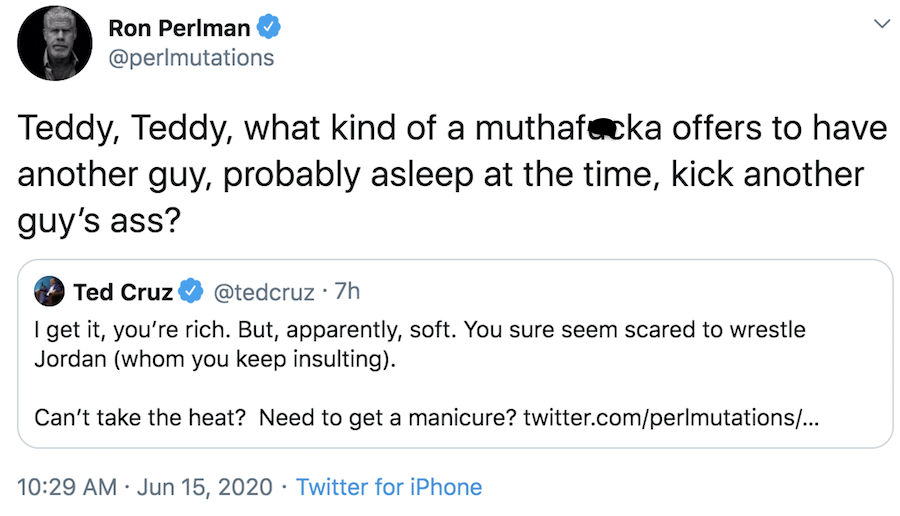Click the "Jordan (whom you keep insulting)" line
Image resolution: width=900 pixels, height=516 pixels.
[x=215, y=360]
